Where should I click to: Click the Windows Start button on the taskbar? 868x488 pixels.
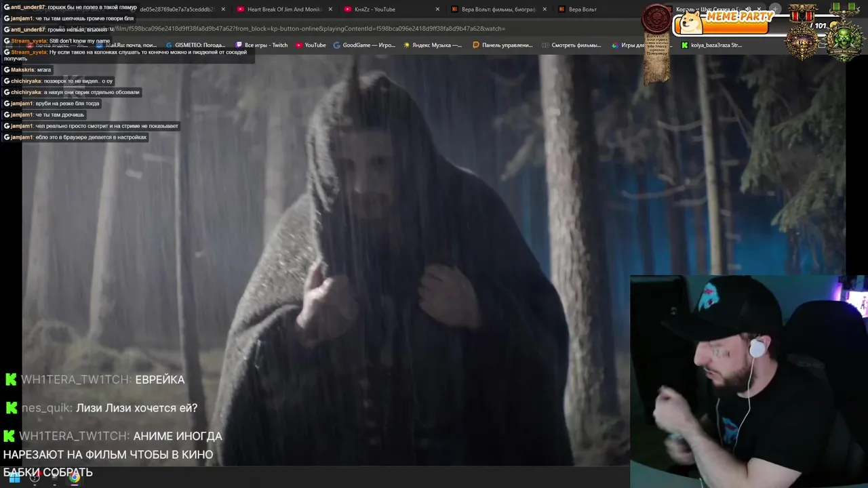pos(14,477)
